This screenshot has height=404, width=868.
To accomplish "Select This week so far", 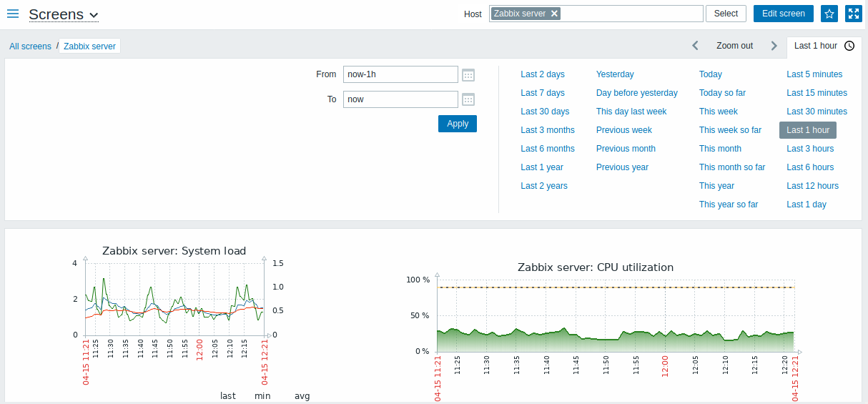I will pyautogui.click(x=730, y=130).
